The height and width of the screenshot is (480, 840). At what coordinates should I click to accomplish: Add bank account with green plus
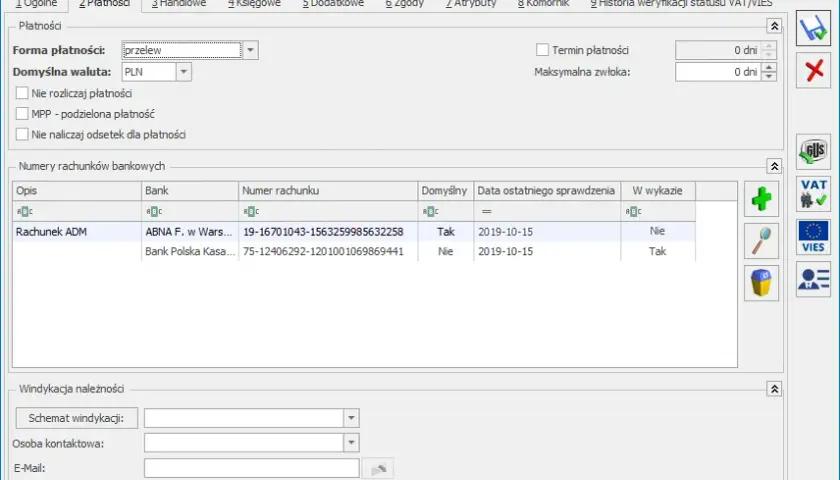click(x=761, y=199)
